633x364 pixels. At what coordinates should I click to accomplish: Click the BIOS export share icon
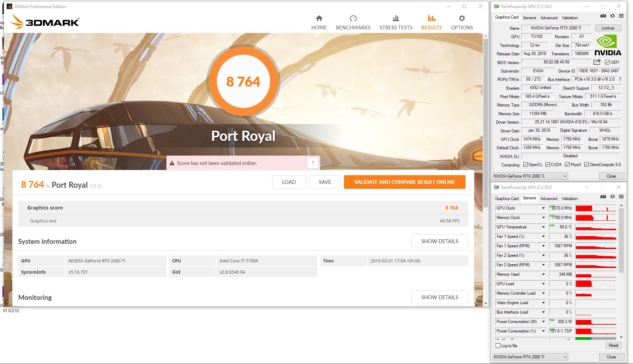point(597,62)
